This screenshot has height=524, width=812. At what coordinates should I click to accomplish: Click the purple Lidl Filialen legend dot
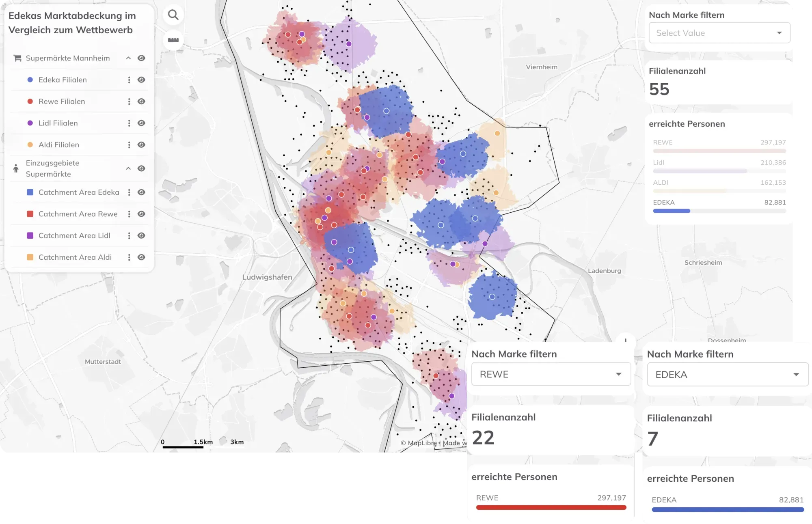click(x=30, y=123)
